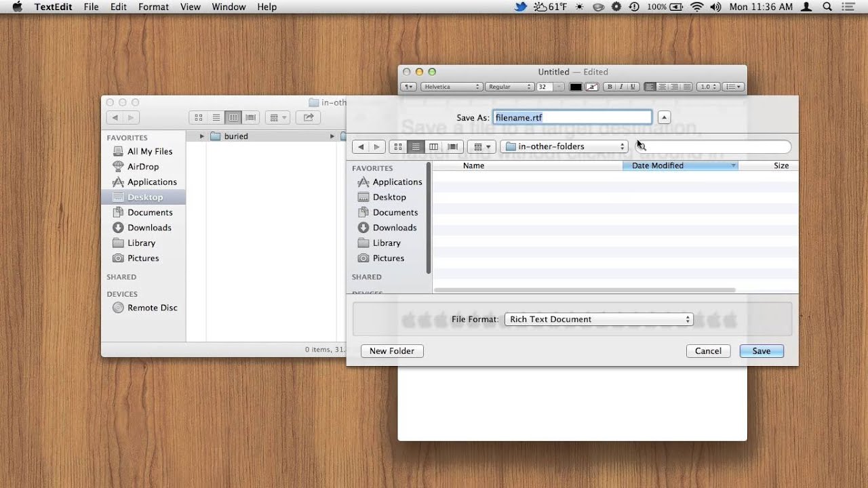
Task: Switch save dialog to icon view
Action: point(398,146)
